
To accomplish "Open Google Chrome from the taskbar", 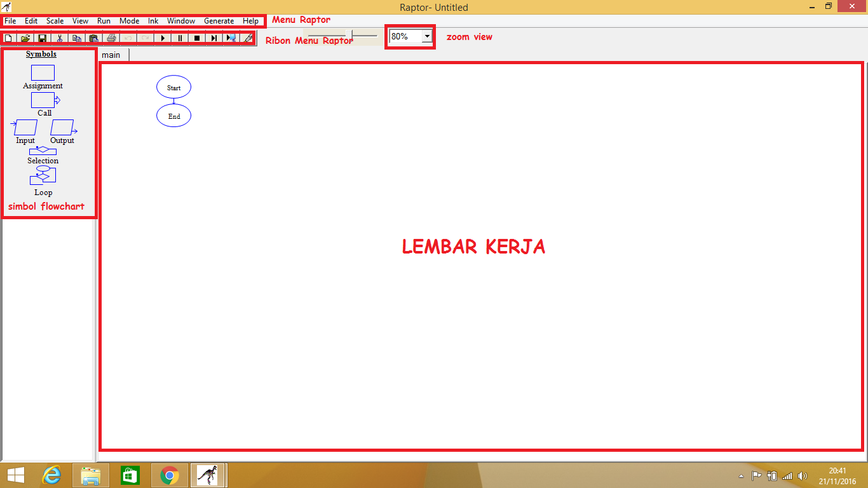I will click(x=169, y=475).
